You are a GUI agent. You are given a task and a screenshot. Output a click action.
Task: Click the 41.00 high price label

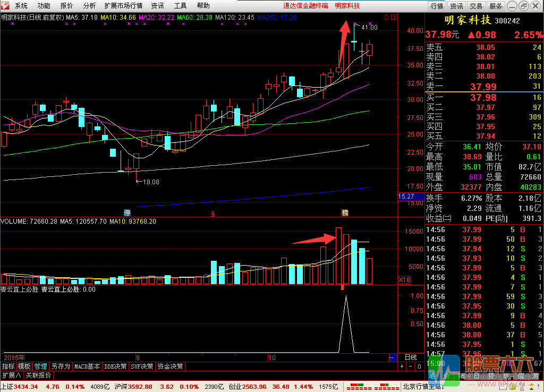(x=370, y=27)
